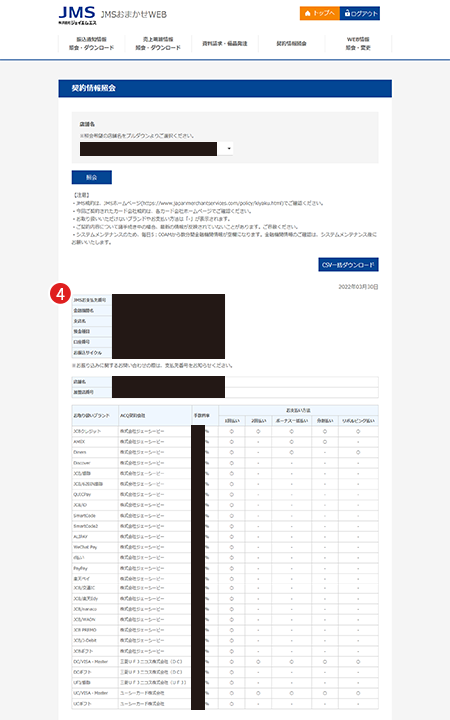The height and width of the screenshot is (720, 450).
Task: Expand the store name dropdown arrow
Action: click(x=229, y=149)
